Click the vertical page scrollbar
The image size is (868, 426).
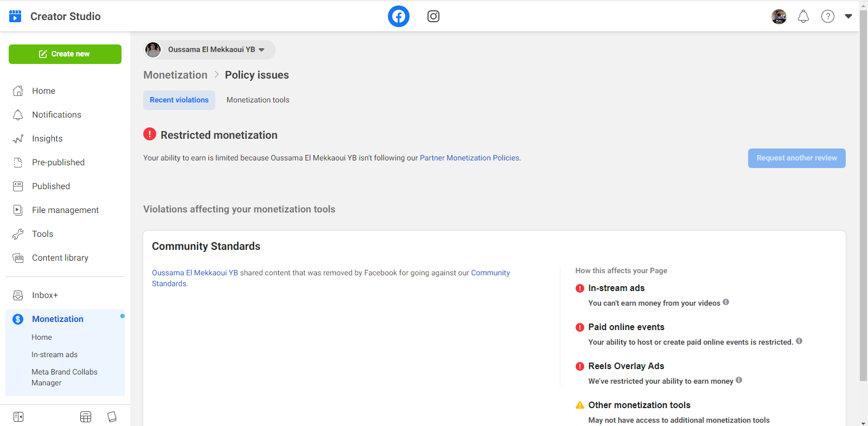[x=863, y=195]
